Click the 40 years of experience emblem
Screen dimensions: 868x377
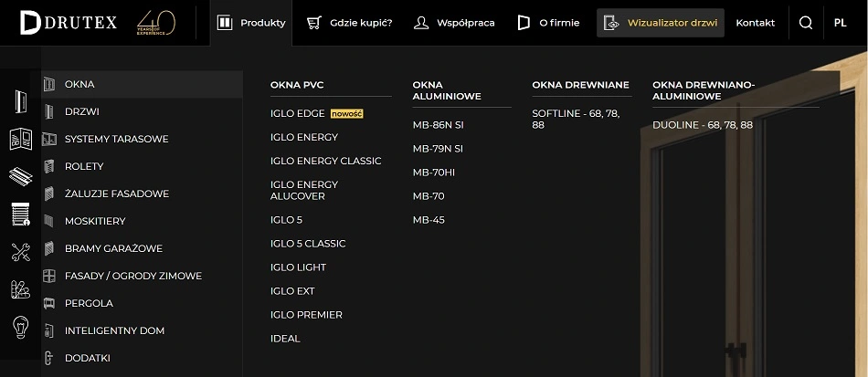click(x=156, y=23)
